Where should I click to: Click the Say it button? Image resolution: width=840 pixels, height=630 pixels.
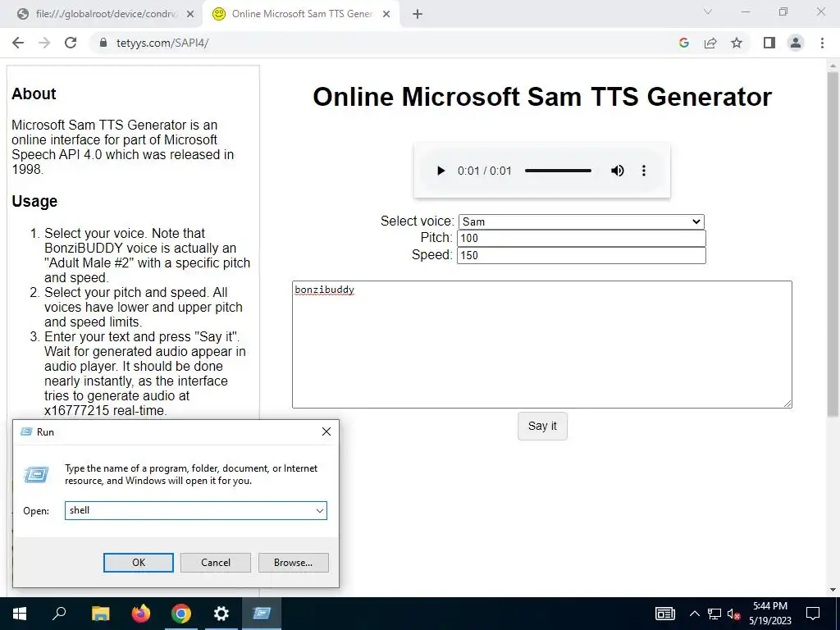coord(542,426)
